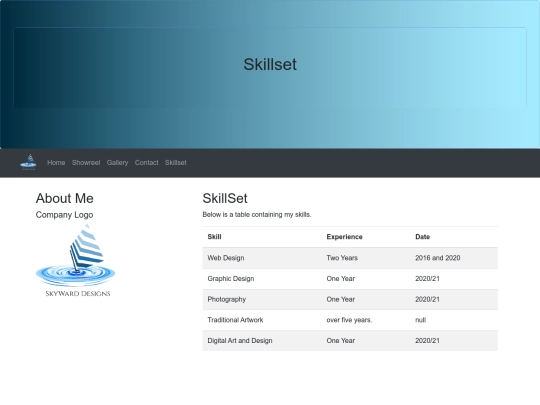Viewport: 540px width, 405px height.
Task: Click the SkillSet section heading
Action: point(225,198)
